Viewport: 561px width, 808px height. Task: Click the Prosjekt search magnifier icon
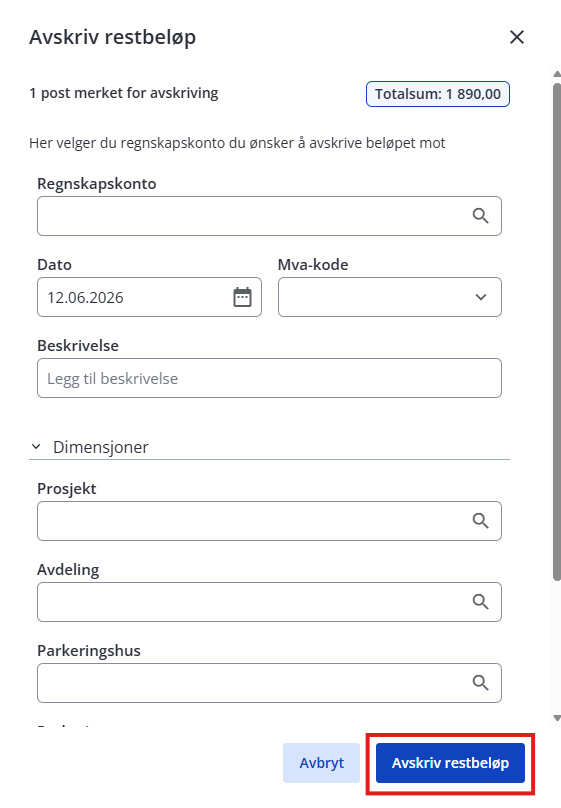[480, 521]
